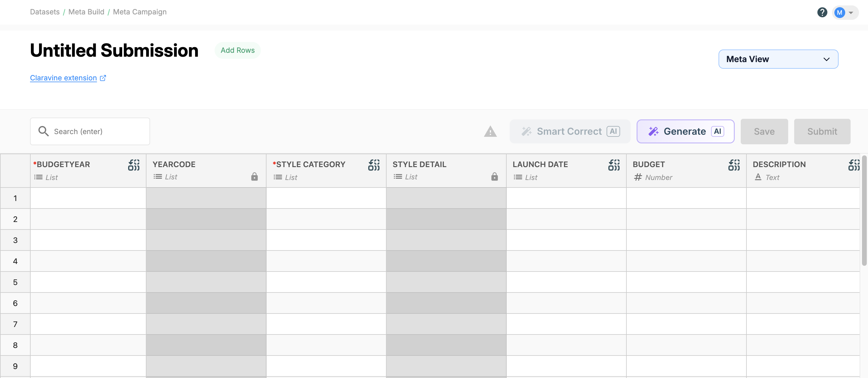Click the Smart Correct AI button
868x378 pixels.
(x=570, y=131)
